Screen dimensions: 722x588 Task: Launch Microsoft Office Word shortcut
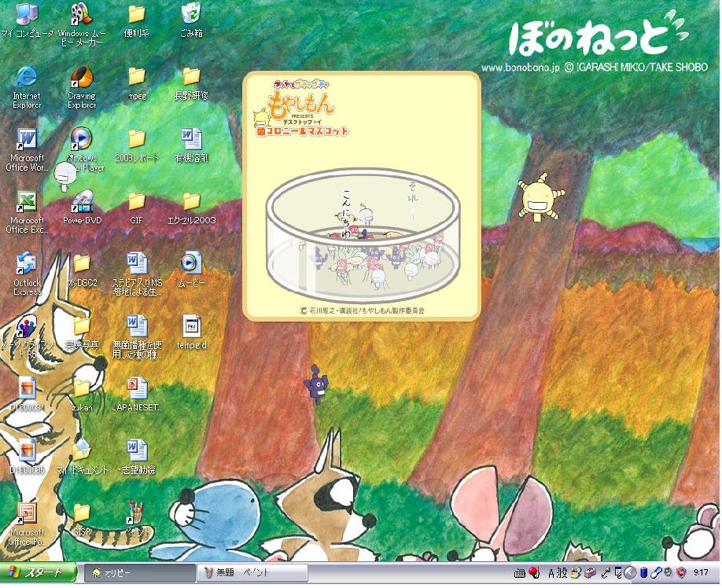tap(27, 150)
